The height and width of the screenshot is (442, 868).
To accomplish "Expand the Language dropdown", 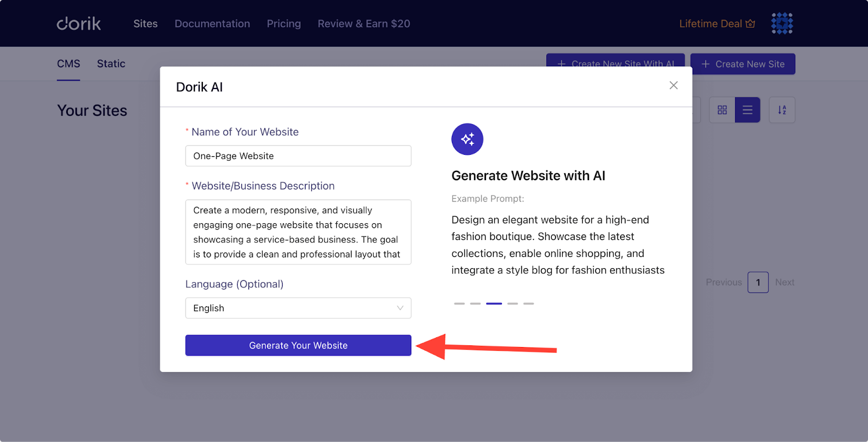I will coord(298,308).
